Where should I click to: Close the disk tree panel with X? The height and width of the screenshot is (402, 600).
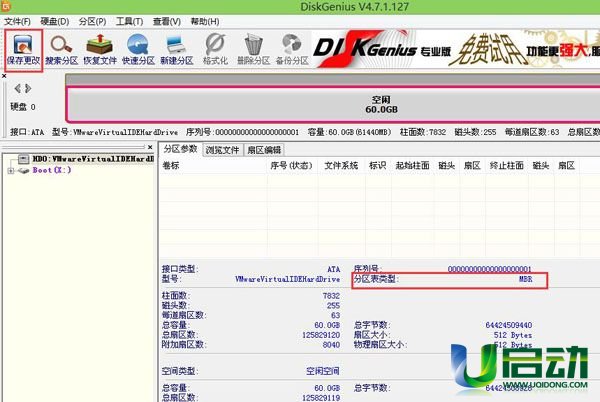tap(150, 147)
